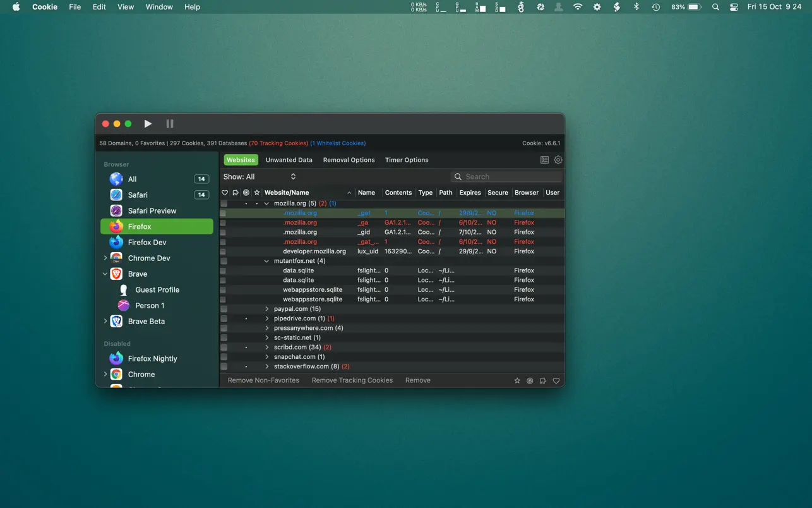812x508 pixels.
Task: Click in the Search field
Action: pos(510,177)
